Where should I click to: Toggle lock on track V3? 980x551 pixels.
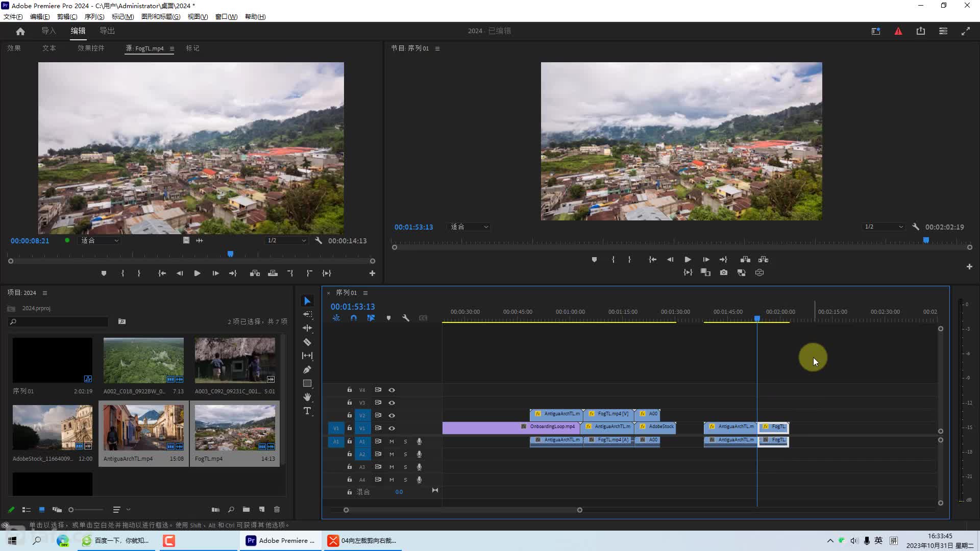coord(350,403)
